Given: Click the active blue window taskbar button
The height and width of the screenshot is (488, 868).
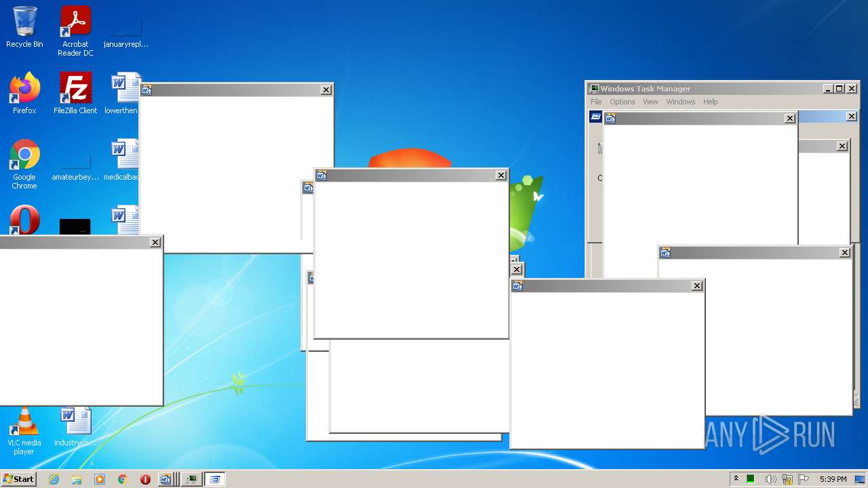Looking at the screenshot, I should [215, 479].
